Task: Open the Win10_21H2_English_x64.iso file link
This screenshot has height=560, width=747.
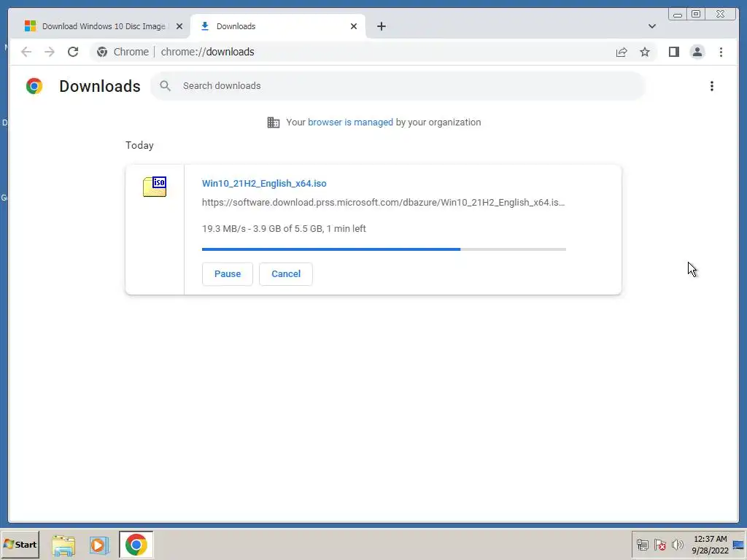Action: 264,183
